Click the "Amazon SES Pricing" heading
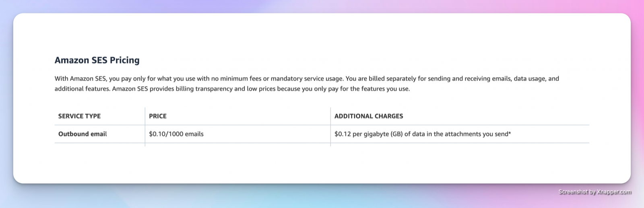The width and height of the screenshot is (644, 208). pos(97,60)
